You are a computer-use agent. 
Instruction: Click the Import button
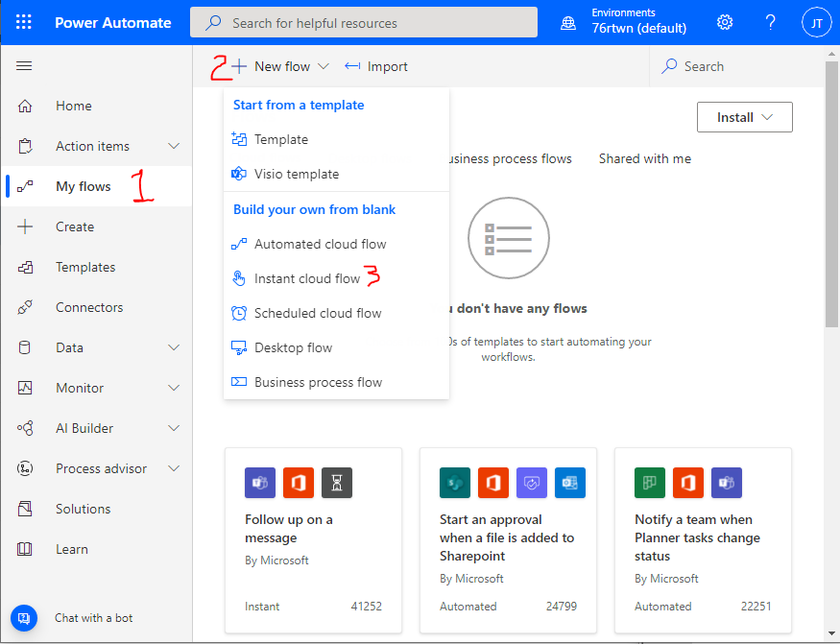(376, 66)
